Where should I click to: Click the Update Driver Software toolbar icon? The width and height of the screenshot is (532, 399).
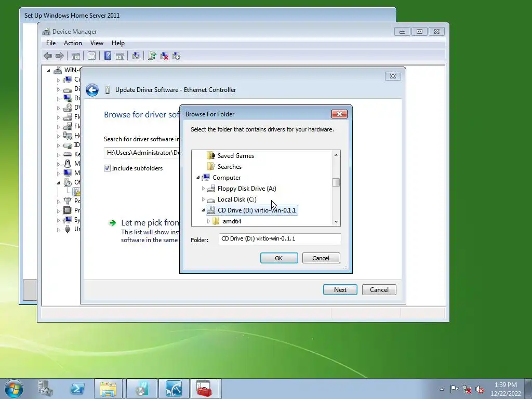click(x=152, y=56)
